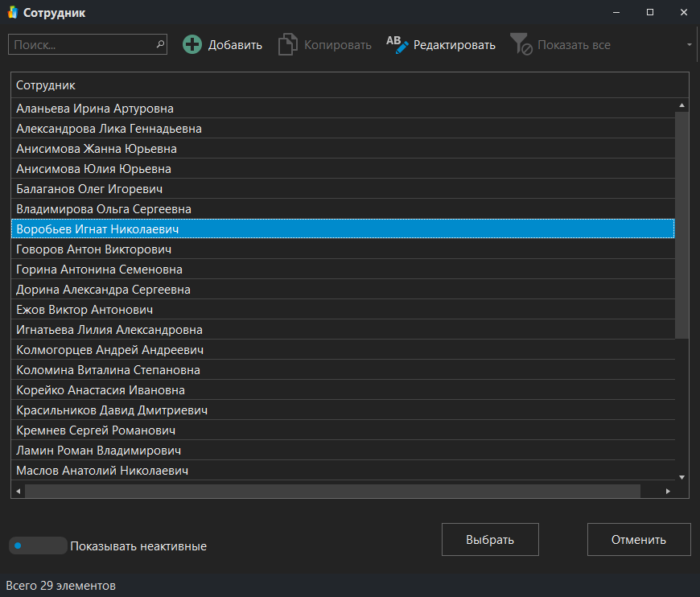Click the green Добавить plus icon
Screen dimensions: 700x597
192,45
